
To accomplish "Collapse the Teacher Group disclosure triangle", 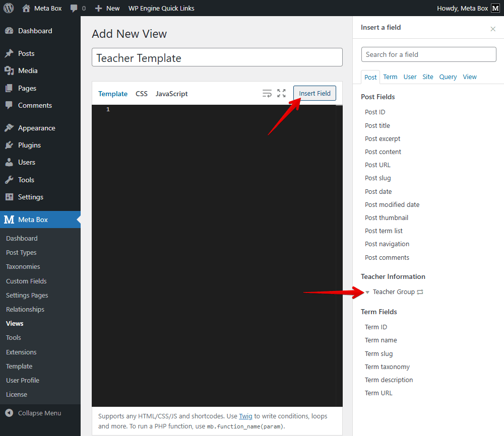I will click(367, 292).
